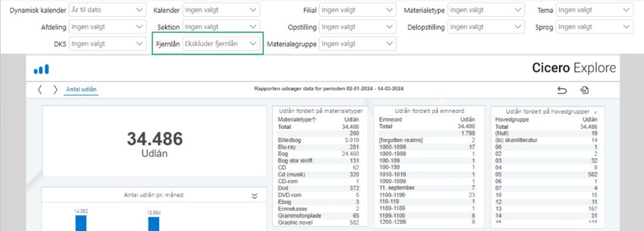Select the Cd (musik) row
This screenshot has height=231, width=644.
pyautogui.click(x=318, y=174)
